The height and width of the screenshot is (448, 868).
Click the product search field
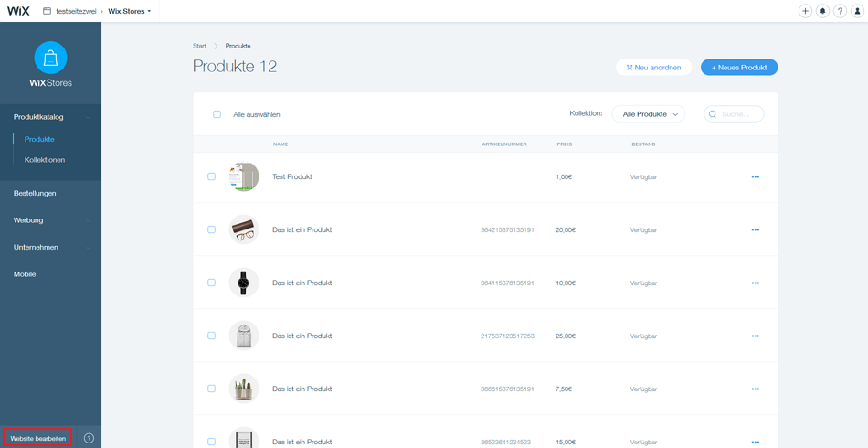(738, 114)
